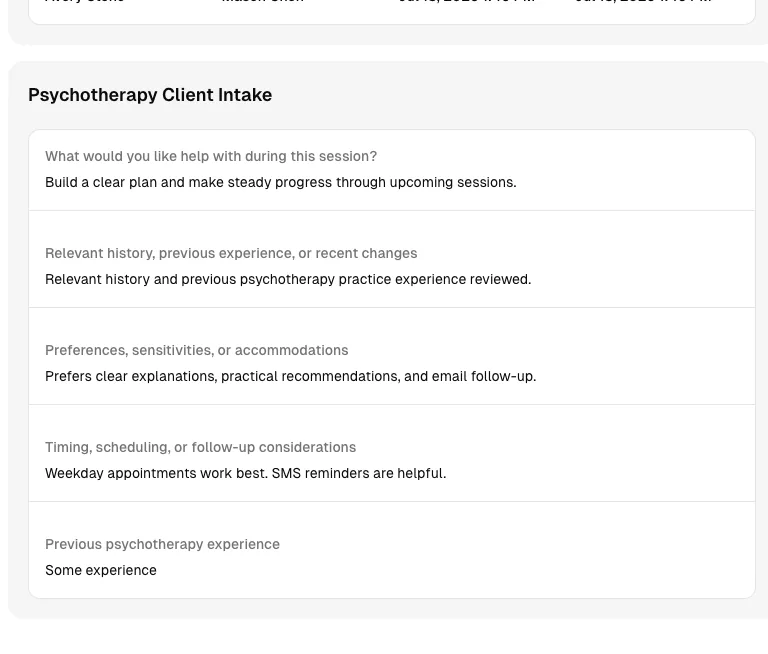Click answer about psychotherapy practice experience reviewed

point(288,279)
